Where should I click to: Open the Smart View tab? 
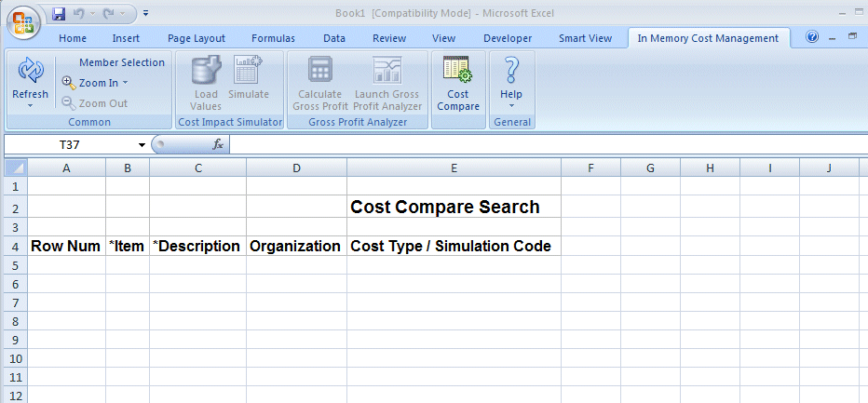(x=585, y=38)
